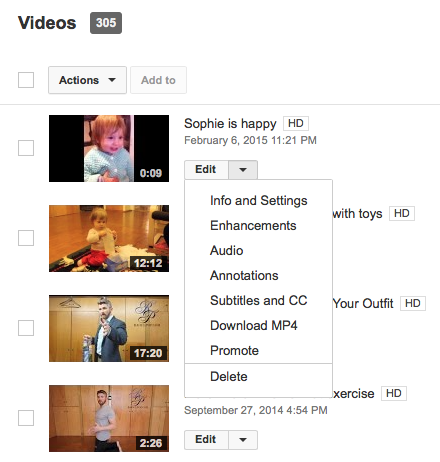Click the Add to button

click(x=158, y=80)
